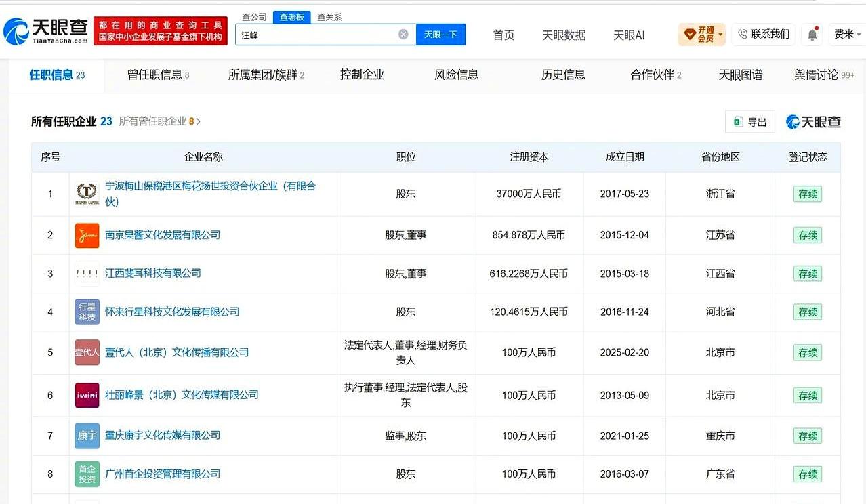Click 616.2268万人民币 capital cell
The width and height of the screenshot is (866, 504).
(x=529, y=274)
